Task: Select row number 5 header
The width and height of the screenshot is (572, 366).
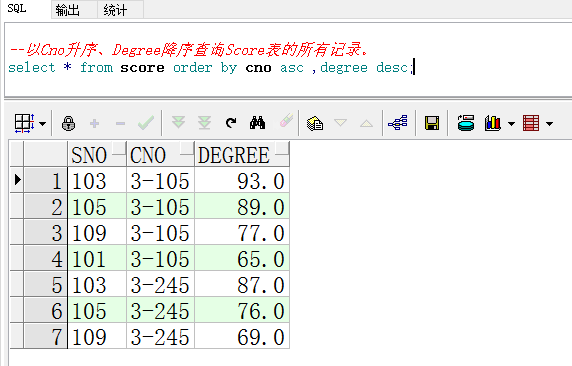Action: pos(46,285)
